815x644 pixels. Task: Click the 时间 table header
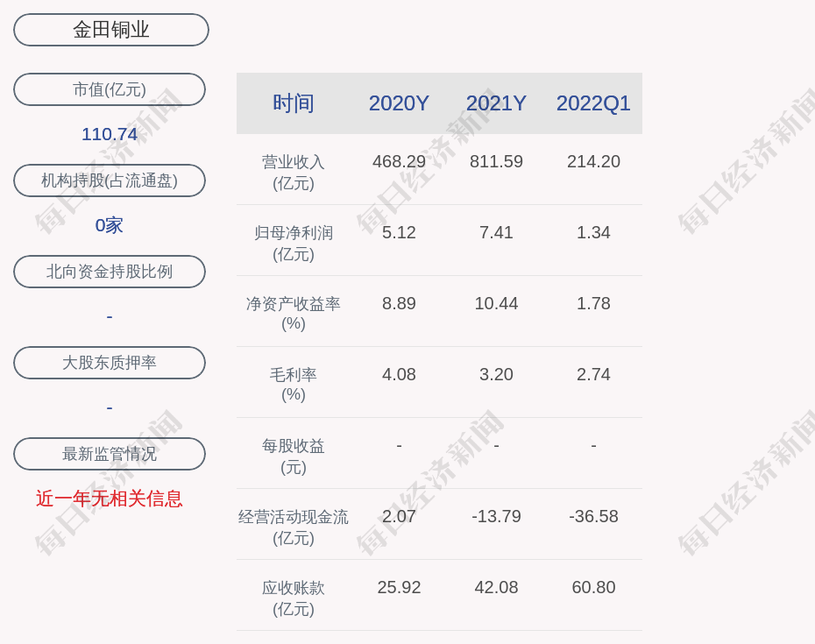tap(294, 103)
